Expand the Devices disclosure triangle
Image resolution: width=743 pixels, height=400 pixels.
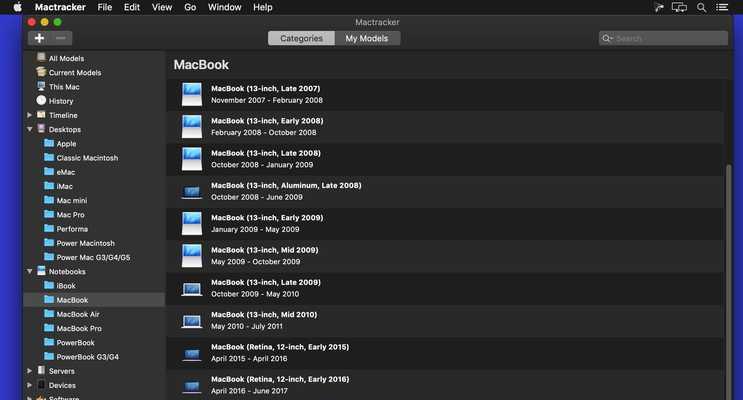point(29,385)
